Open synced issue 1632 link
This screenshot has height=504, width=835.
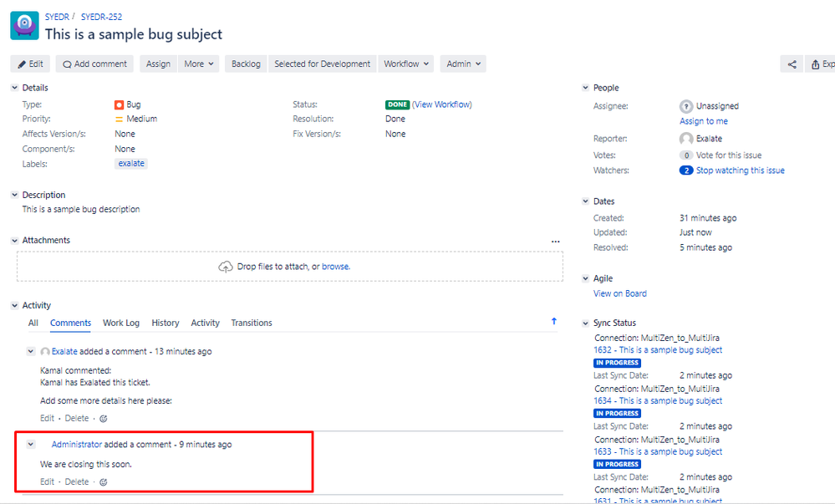658,350
